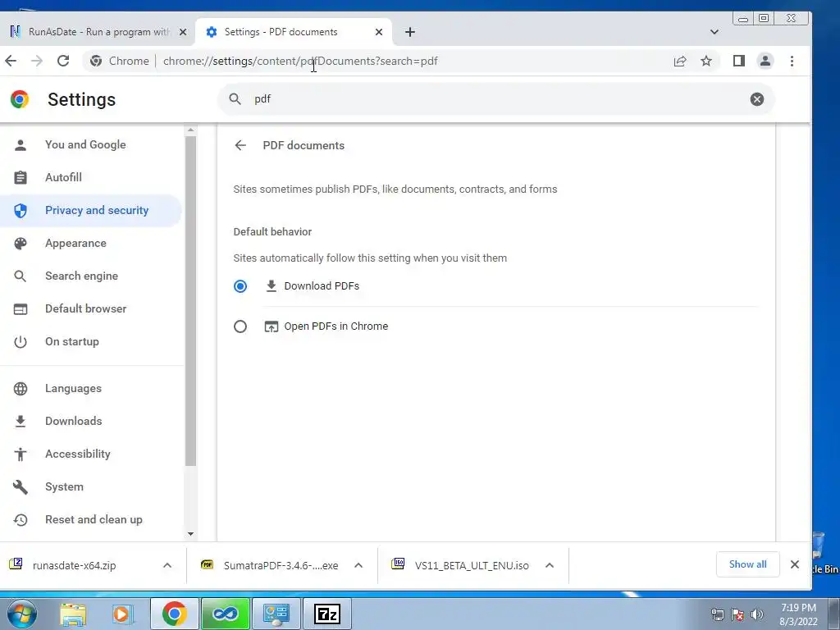Viewport: 840px width, 630px height.
Task: Open Reset and clean up section
Action: click(91, 519)
